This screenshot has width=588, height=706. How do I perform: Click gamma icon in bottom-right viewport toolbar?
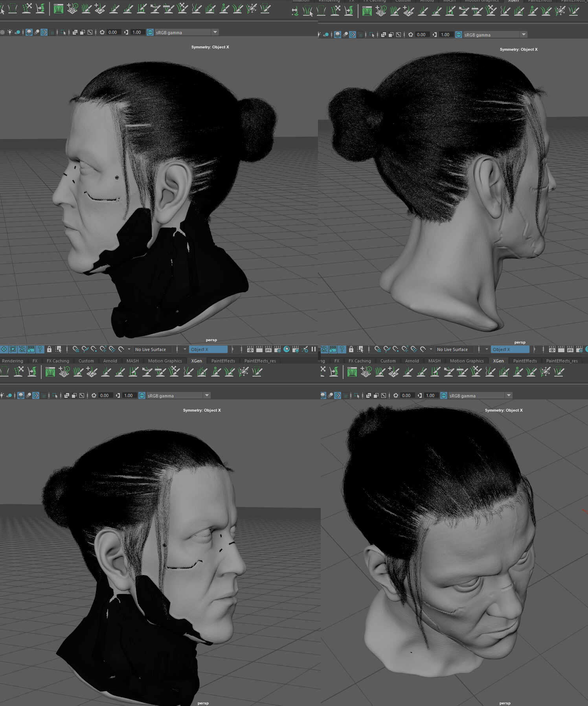click(420, 395)
